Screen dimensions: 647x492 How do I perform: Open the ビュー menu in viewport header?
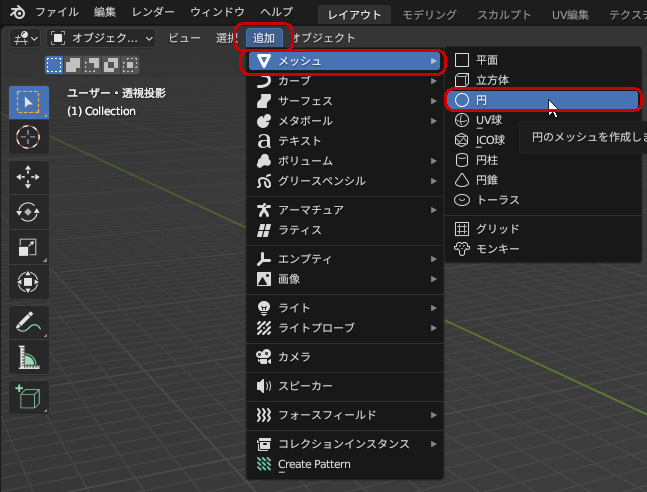click(x=184, y=38)
